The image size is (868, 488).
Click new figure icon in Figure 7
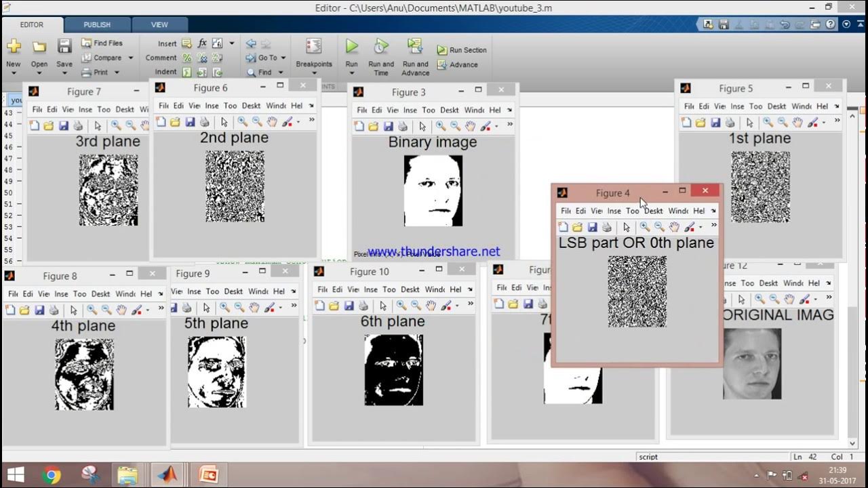click(34, 125)
